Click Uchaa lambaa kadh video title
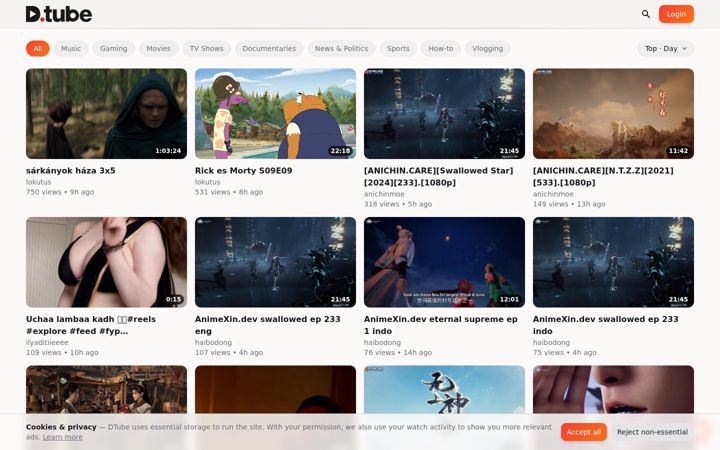The image size is (720, 450). click(x=91, y=325)
